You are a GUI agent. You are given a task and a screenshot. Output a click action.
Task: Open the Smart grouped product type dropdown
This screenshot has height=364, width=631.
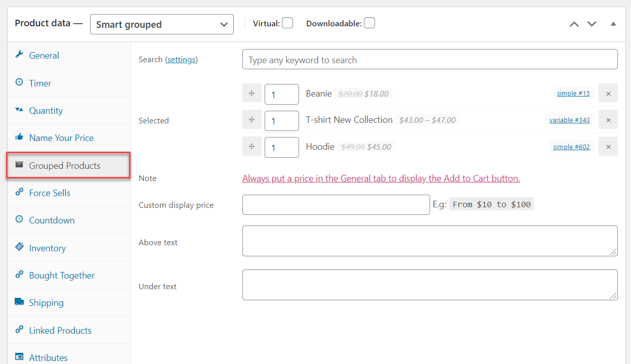point(161,24)
